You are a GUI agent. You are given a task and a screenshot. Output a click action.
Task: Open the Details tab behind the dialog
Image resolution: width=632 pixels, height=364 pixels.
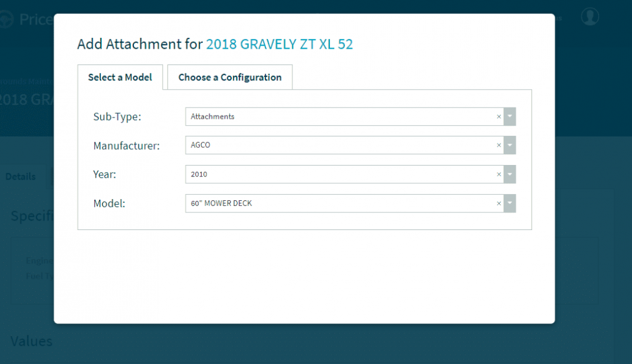21,177
